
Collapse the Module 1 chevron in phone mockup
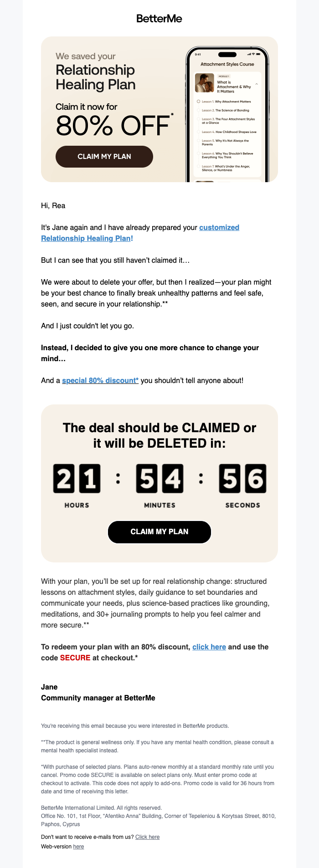[257, 84]
